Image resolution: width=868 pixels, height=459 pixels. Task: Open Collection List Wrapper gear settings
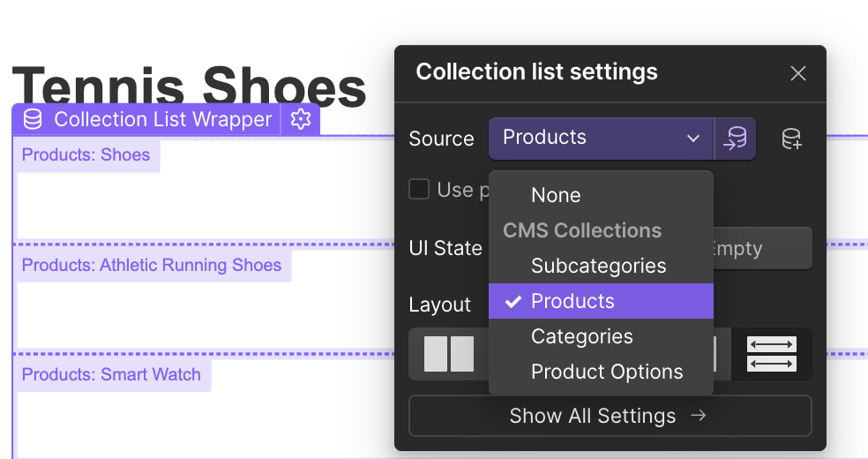coord(301,119)
